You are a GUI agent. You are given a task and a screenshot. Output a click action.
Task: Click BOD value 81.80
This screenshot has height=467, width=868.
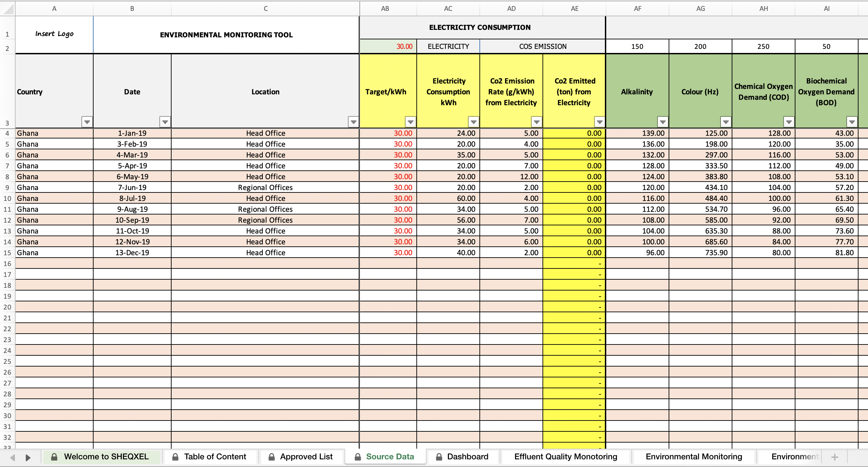[827, 253]
